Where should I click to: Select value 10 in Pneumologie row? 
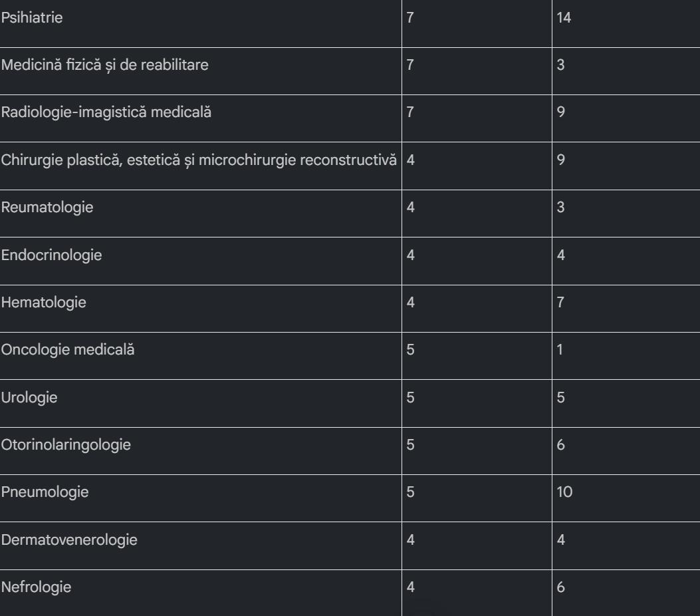pos(564,493)
